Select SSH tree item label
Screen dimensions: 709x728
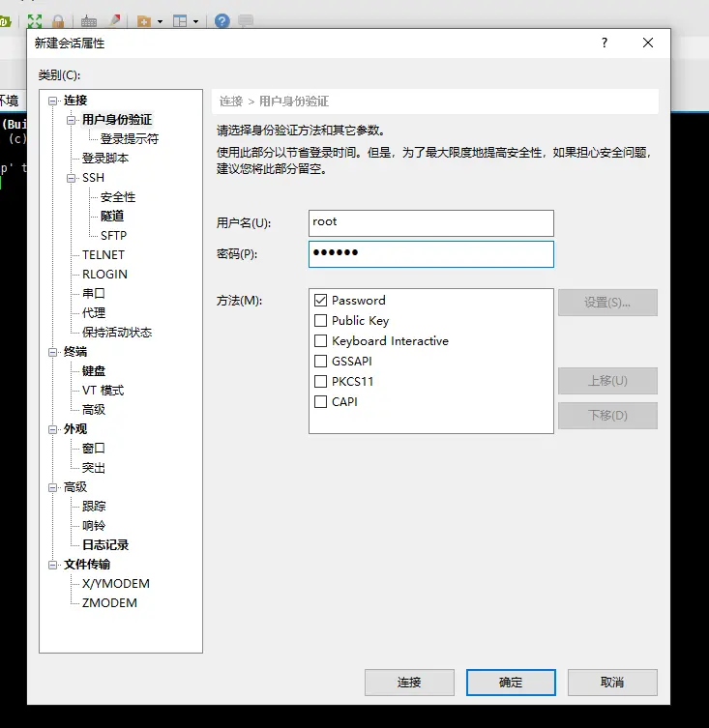click(x=94, y=178)
